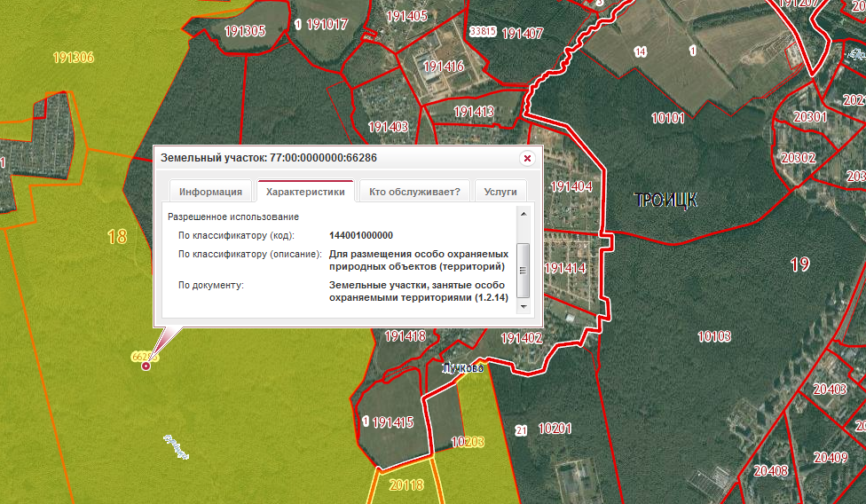Click the popup scrollbar up arrow
The image size is (866, 504).
coord(523,214)
